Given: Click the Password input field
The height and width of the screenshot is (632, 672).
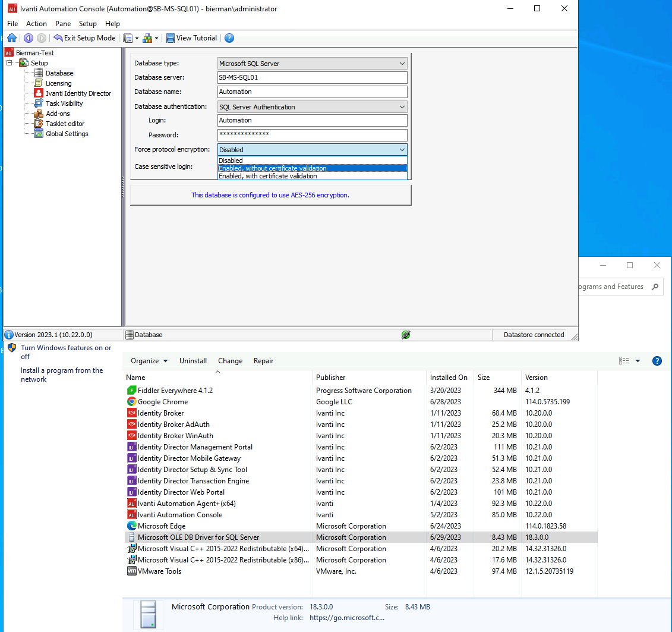Looking at the screenshot, I should click(x=313, y=134).
